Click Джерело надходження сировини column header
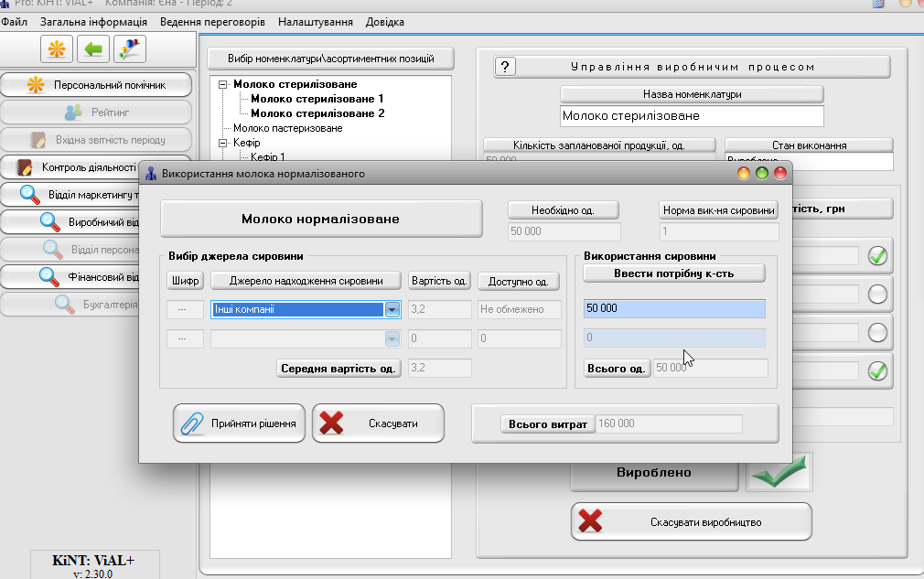This screenshot has width=924, height=579. (x=306, y=281)
